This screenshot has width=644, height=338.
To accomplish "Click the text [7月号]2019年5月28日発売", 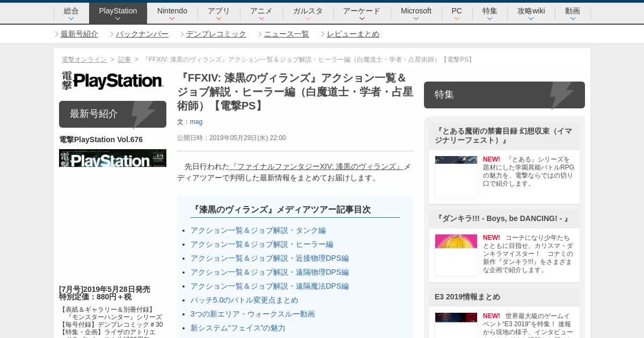I will (105, 289).
